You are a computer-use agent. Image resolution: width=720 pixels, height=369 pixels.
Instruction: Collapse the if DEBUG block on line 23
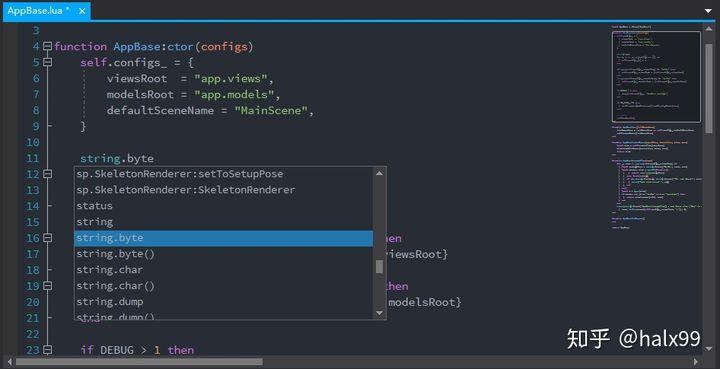[x=47, y=350]
